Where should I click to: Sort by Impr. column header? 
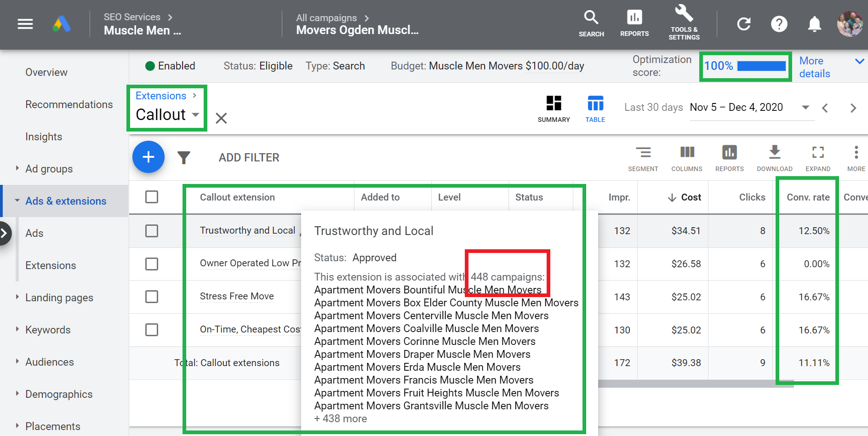[619, 197]
